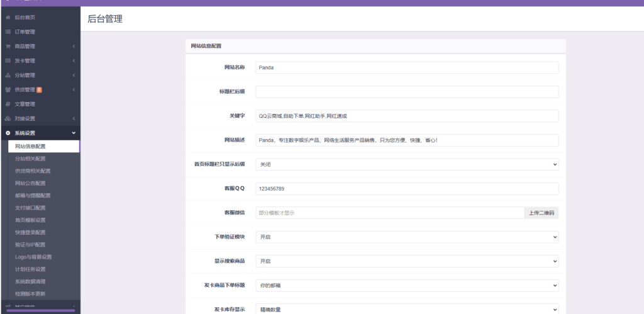
Task: Click the gear icon beside 系统设置
Action: coord(8,133)
